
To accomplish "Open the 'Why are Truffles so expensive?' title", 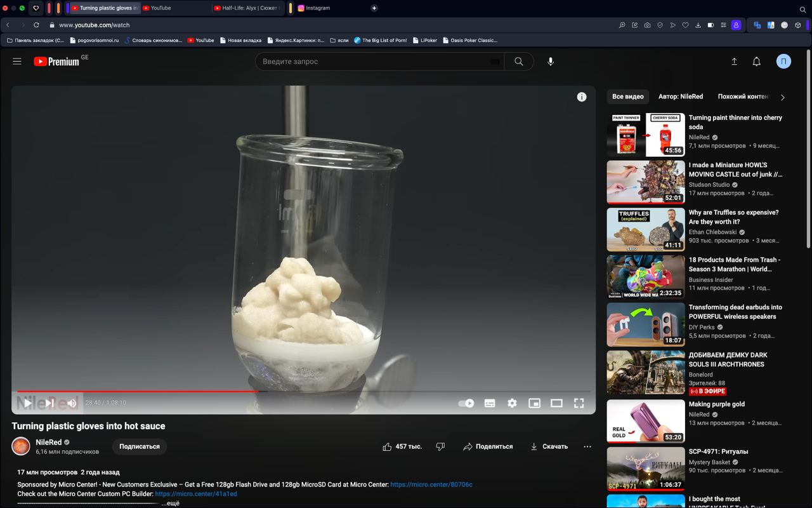I will tap(733, 217).
